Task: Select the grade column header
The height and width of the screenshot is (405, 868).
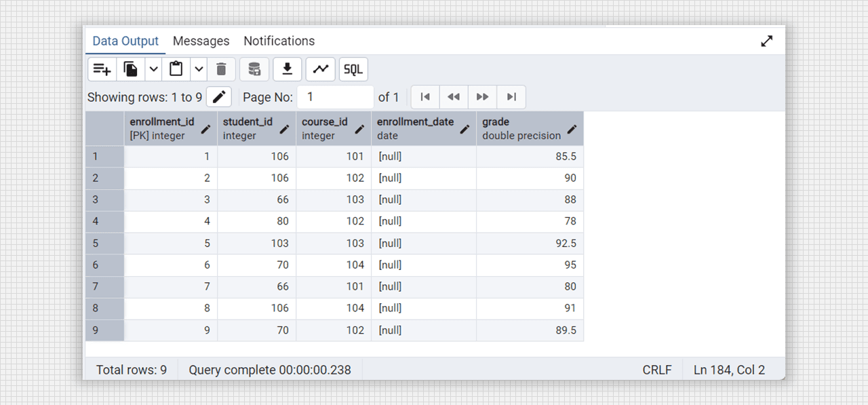Action: click(530, 129)
